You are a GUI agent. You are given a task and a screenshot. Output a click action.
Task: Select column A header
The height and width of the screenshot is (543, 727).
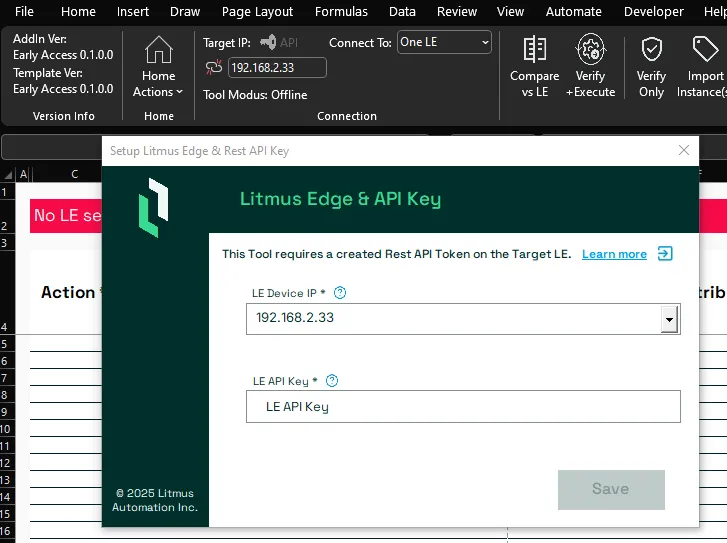tap(24, 174)
